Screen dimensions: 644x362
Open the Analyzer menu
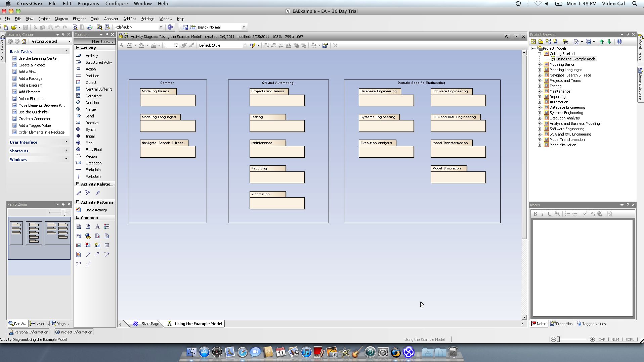pyautogui.click(x=111, y=19)
